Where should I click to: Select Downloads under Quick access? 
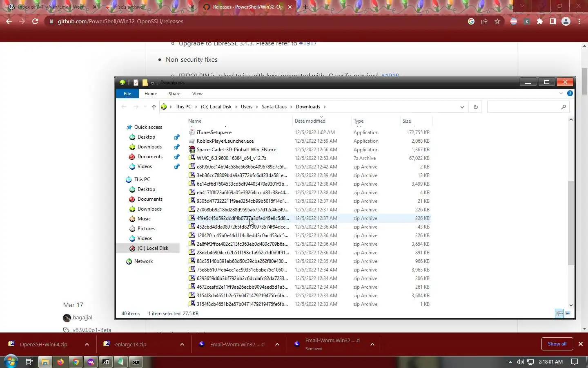point(149,147)
